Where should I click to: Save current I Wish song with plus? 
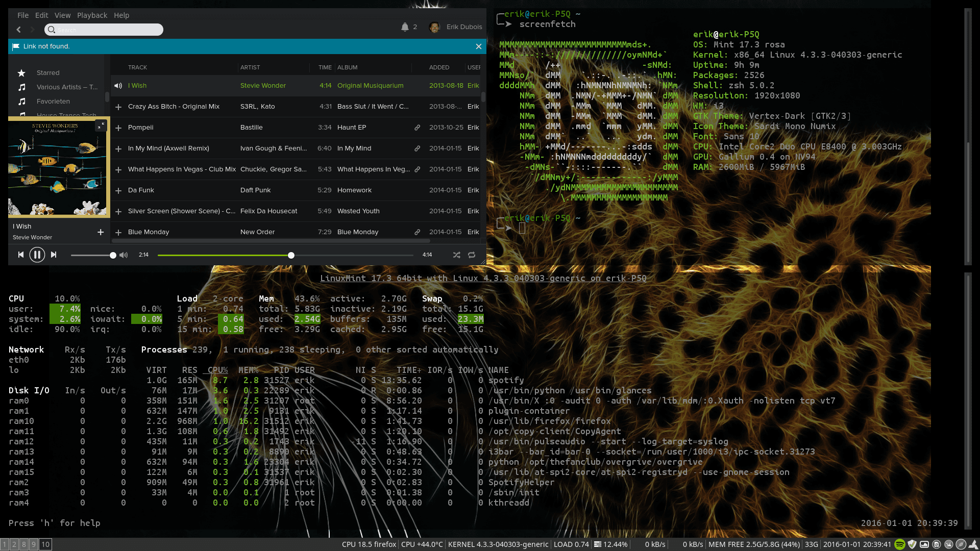tap(101, 232)
